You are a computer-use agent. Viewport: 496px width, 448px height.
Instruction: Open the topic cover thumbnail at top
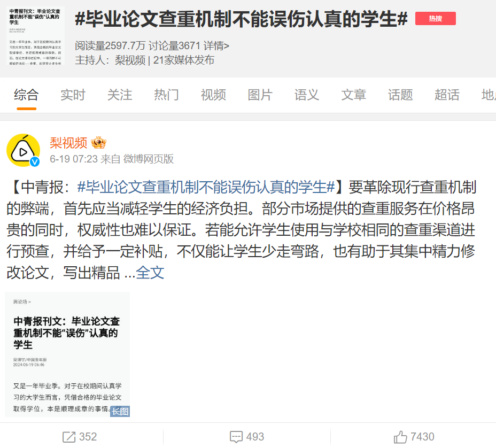[35, 35]
